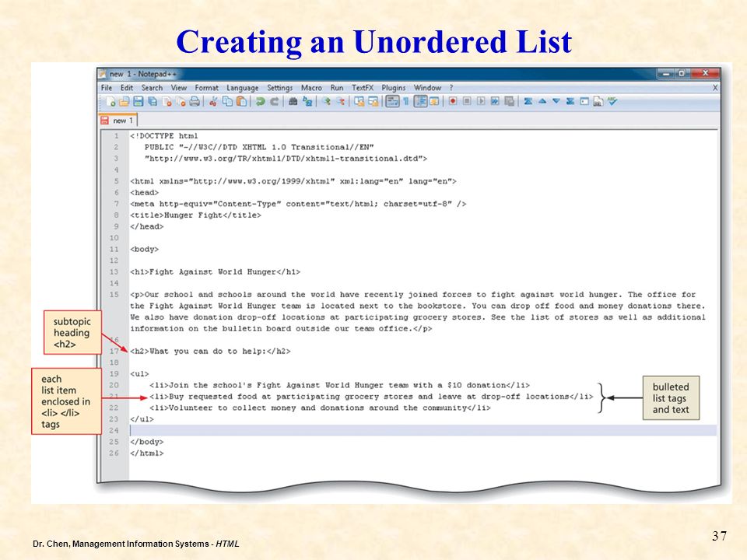The height and width of the screenshot is (560, 747).
Task: Click the Save Recorded Macro icon
Action: click(509, 101)
